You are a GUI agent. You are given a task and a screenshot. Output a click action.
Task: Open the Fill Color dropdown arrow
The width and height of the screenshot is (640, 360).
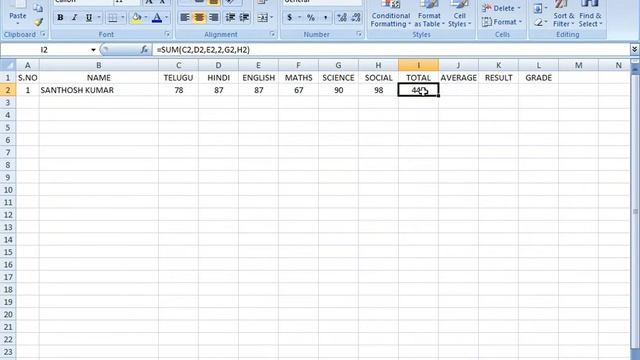[x=146, y=18]
